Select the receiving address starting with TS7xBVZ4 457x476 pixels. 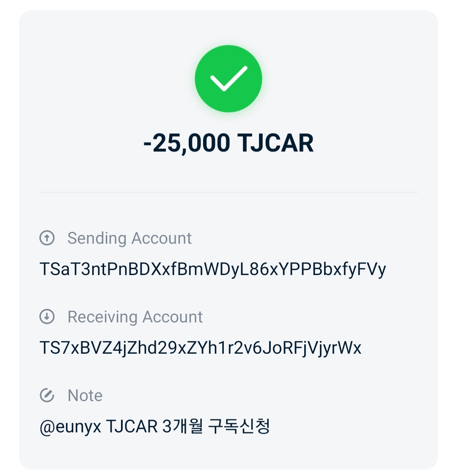[x=200, y=348]
